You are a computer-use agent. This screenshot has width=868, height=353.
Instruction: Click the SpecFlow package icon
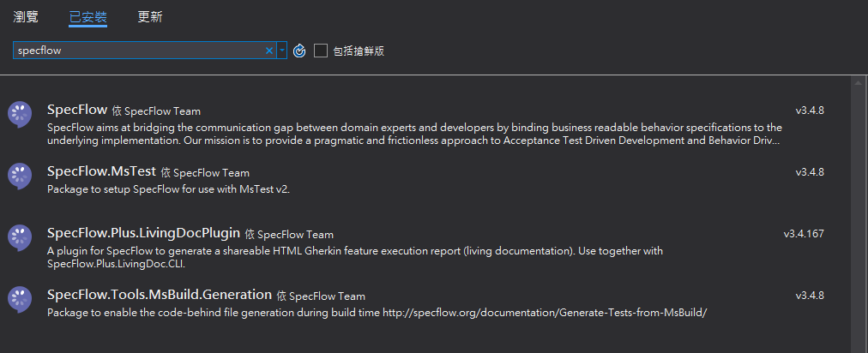[x=20, y=114]
